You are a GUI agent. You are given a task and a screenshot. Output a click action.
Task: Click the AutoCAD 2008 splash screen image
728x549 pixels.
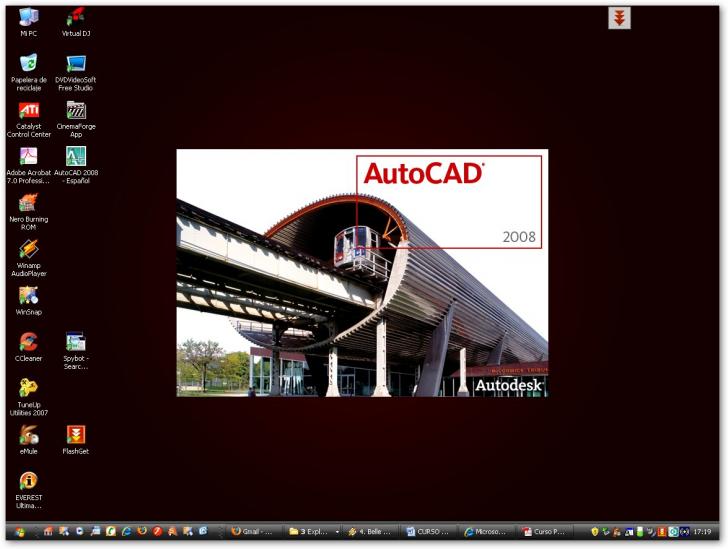362,273
